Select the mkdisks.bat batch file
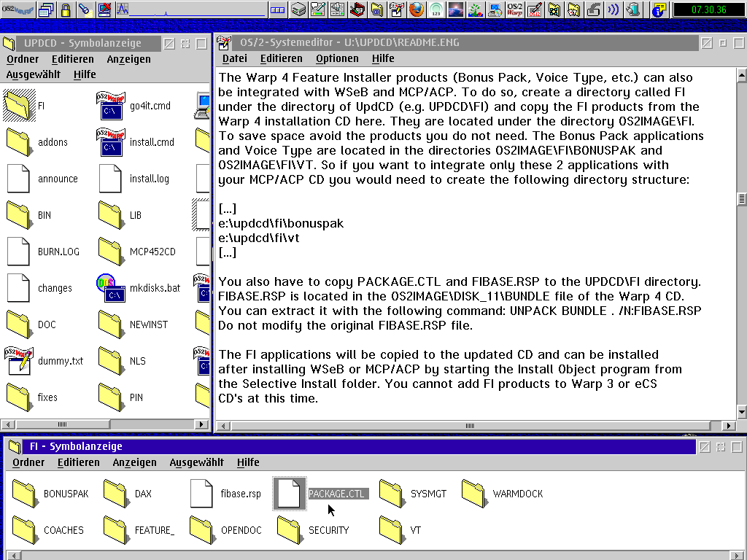 (x=111, y=288)
